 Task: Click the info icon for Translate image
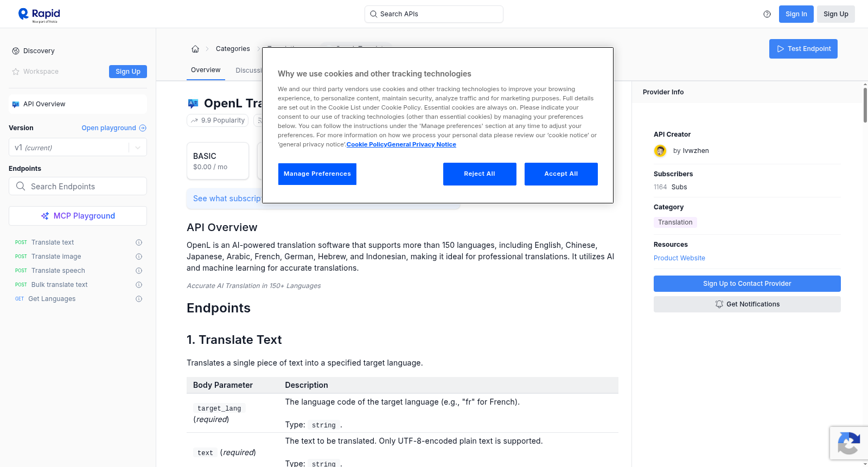139,257
